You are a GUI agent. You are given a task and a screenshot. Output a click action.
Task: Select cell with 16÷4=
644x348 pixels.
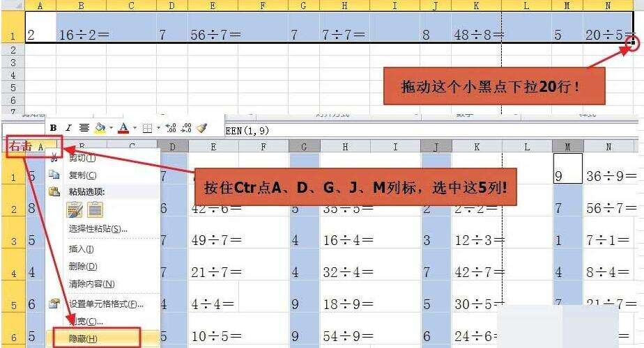click(345, 232)
